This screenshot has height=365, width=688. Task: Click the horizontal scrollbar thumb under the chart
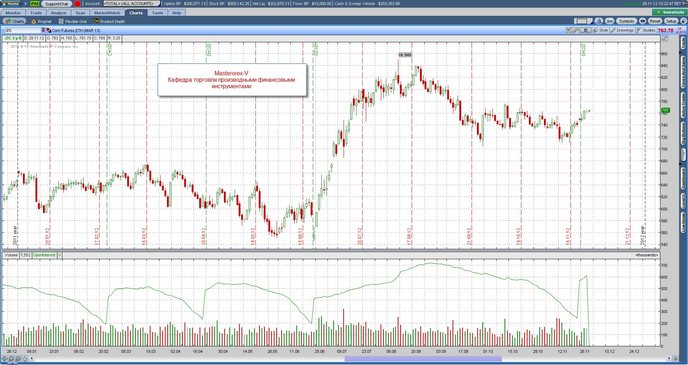tap(423, 359)
